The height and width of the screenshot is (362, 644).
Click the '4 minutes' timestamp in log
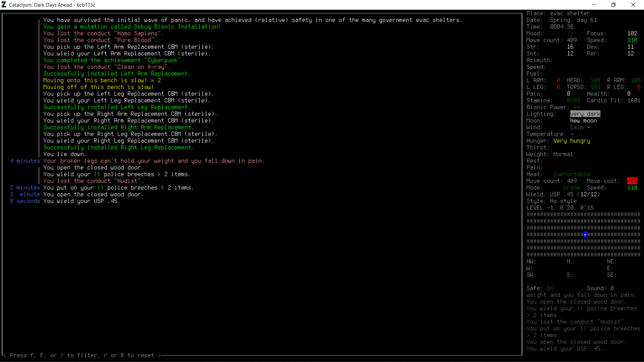(x=25, y=161)
